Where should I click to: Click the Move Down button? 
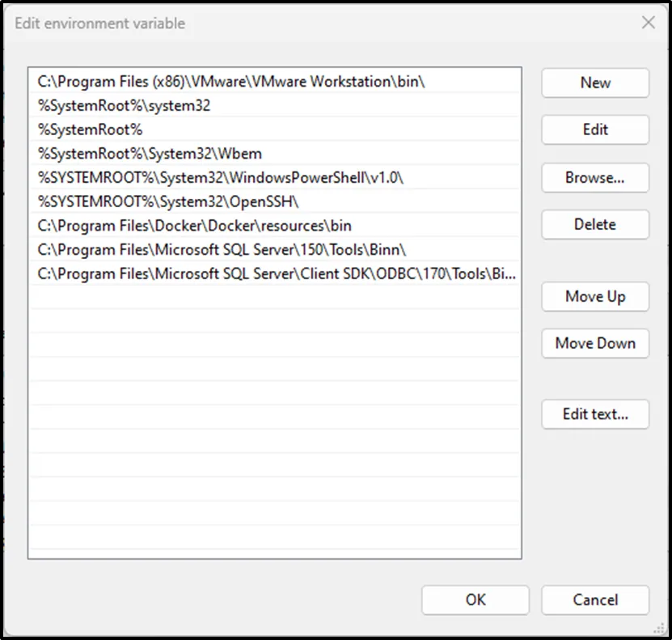coord(595,343)
